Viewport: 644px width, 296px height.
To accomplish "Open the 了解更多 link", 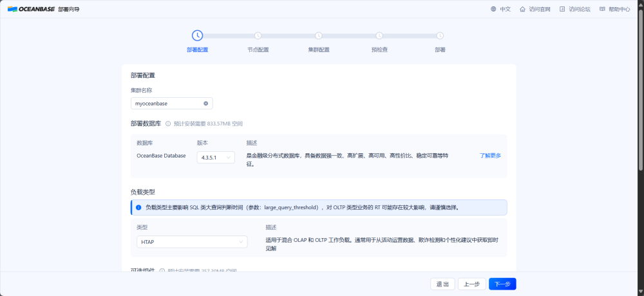I will pos(490,156).
